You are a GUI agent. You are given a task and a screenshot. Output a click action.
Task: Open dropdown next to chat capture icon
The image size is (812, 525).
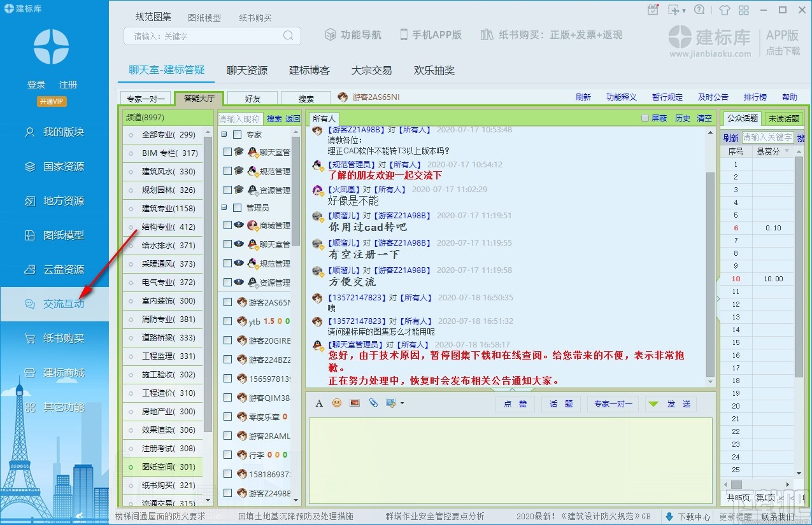(402, 403)
